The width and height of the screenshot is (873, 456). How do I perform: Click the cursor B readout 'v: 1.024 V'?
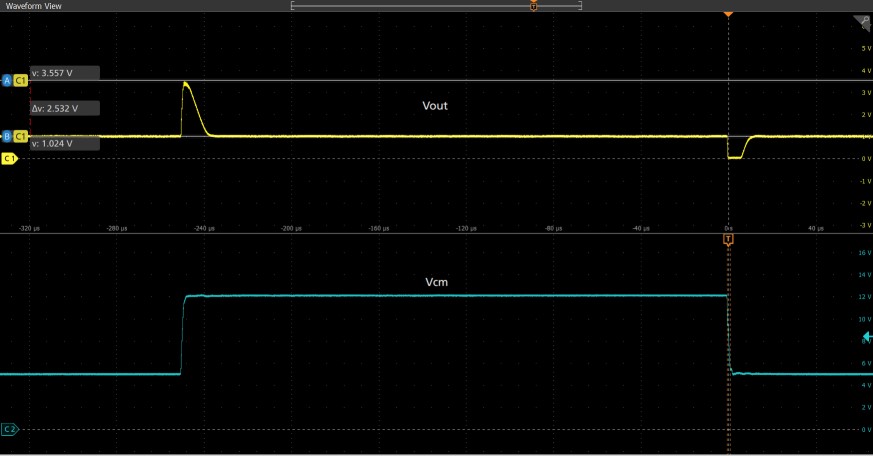(65, 144)
